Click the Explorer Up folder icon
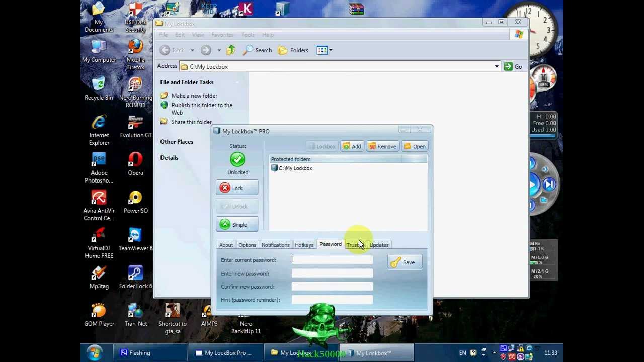This screenshot has height=362, width=644. point(231,50)
